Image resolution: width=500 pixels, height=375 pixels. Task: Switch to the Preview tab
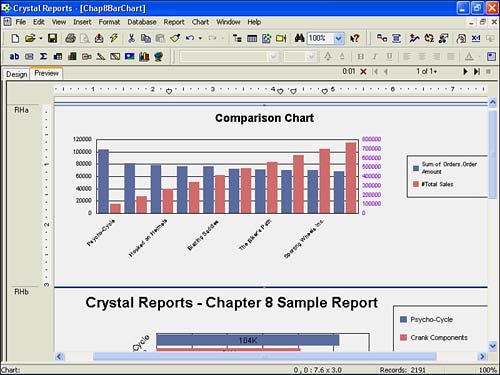click(x=46, y=73)
